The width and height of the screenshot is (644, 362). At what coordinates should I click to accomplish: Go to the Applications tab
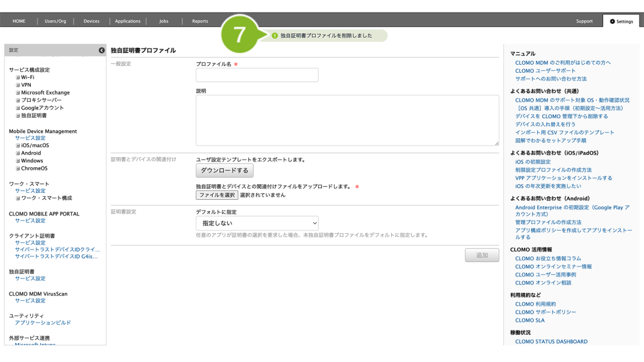128,21
